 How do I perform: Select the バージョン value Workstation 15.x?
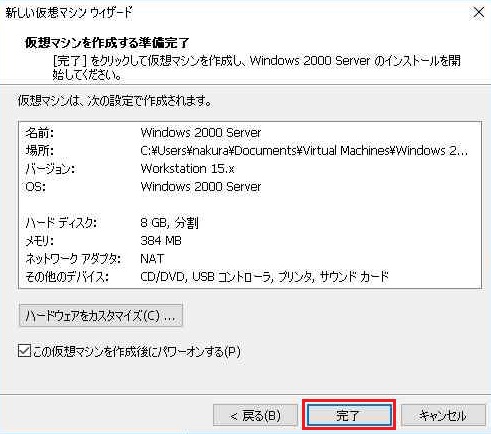pos(187,169)
